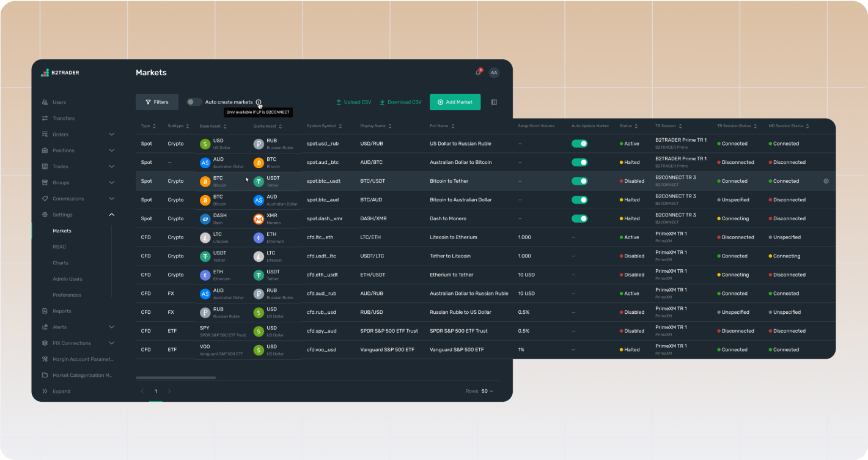This screenshot has width=868, height=460.
Task: Open Users from the sidebar
Action: click(x=59, y=102)
